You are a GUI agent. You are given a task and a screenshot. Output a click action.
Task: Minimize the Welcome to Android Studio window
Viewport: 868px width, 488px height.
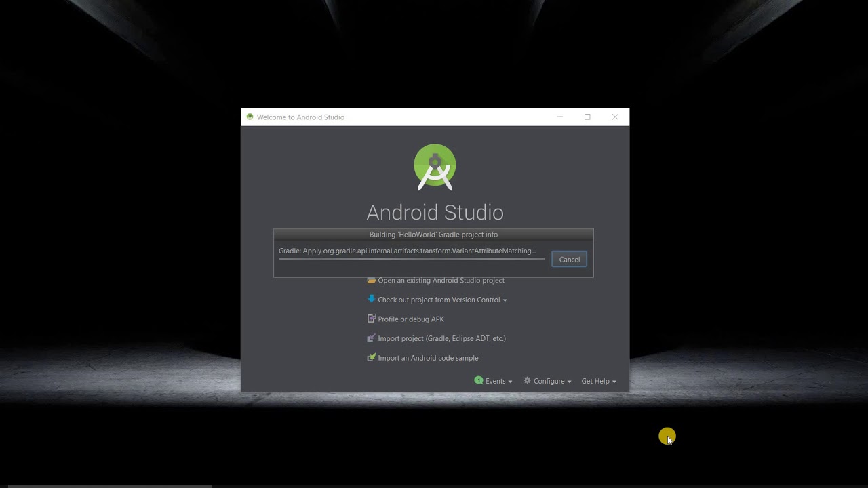[559, 117]
